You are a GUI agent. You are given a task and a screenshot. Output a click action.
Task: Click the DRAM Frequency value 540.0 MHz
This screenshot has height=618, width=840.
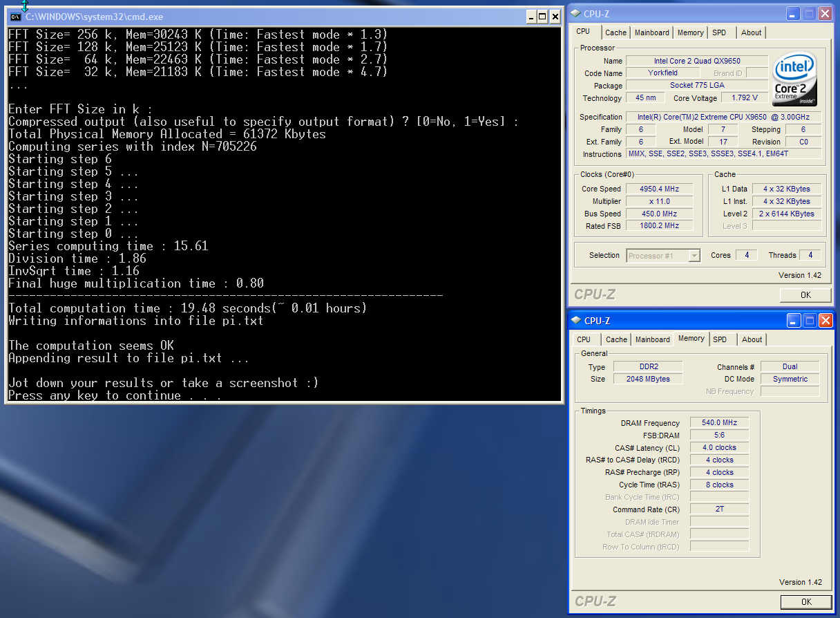[x=719, y=422]
